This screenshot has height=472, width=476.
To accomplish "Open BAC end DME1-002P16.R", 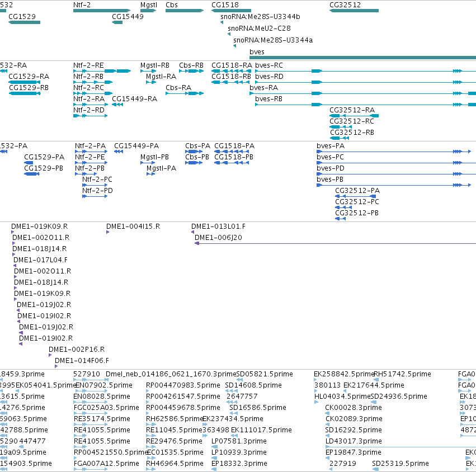I will [50, 355].
